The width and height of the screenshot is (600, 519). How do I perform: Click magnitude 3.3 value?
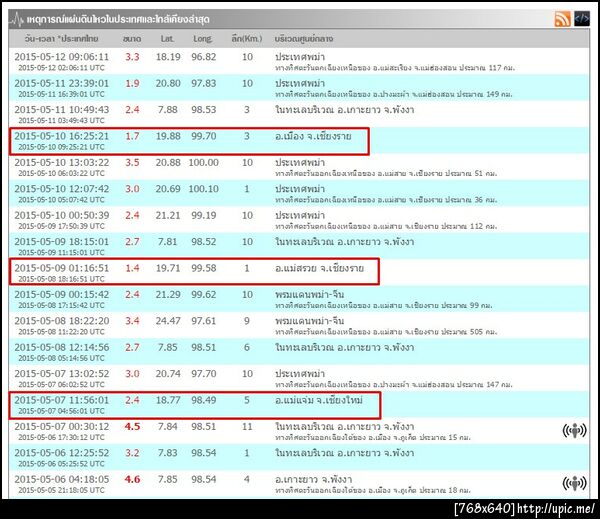[x=132, y=57]
